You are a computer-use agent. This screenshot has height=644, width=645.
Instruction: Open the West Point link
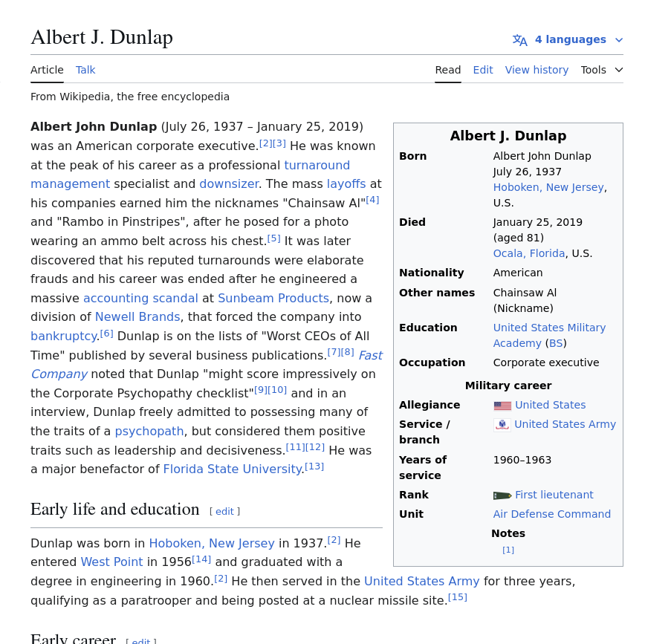tap(111, 562)
